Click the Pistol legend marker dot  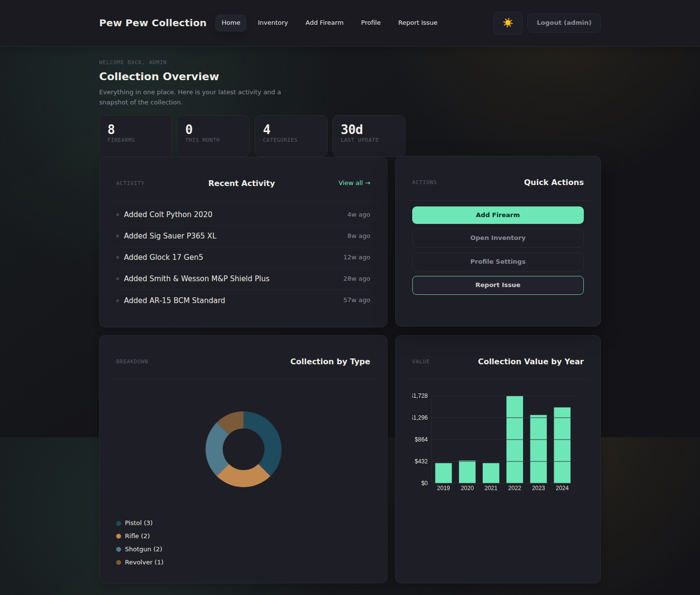pos(119,523)
